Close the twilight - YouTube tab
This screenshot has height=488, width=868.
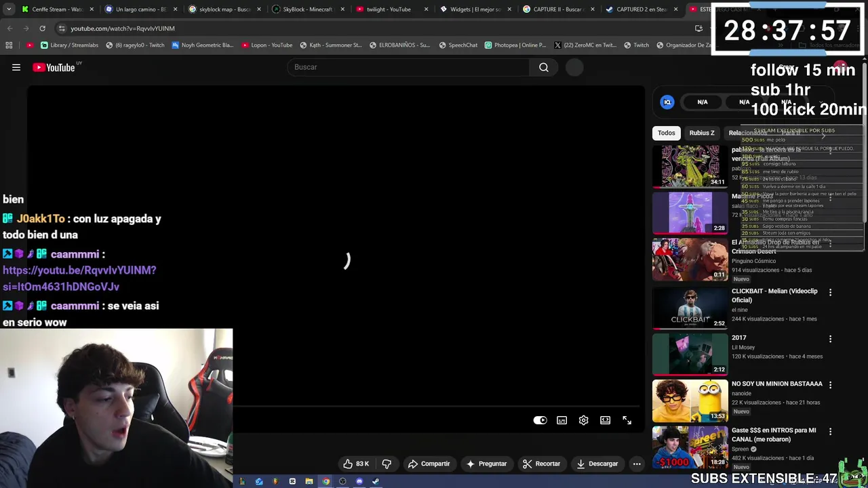tap(426, 9)
